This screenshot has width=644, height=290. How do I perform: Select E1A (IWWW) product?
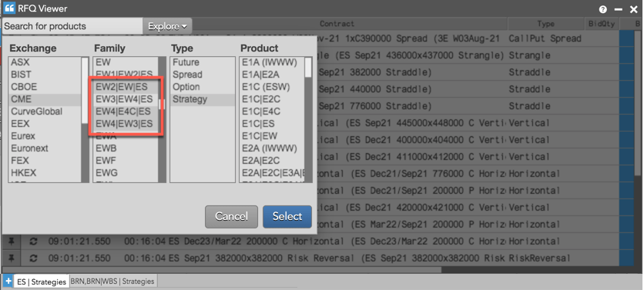click(x=272, y=62)
